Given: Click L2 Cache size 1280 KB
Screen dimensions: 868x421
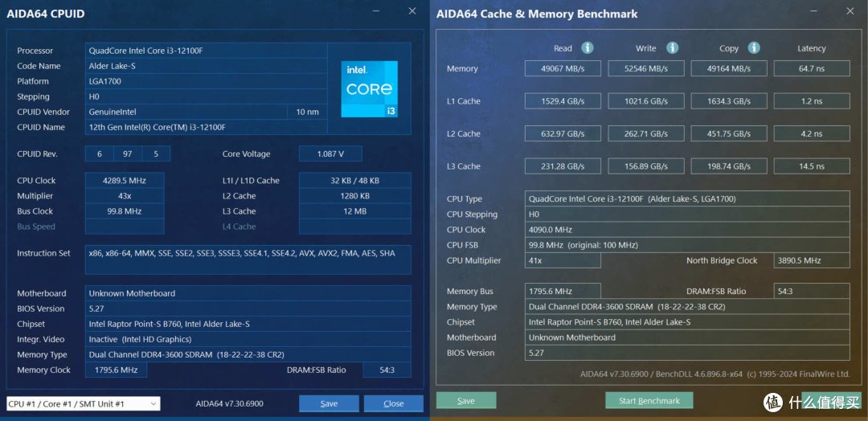Looking at the screenshot, I should (x=355, y=196).
